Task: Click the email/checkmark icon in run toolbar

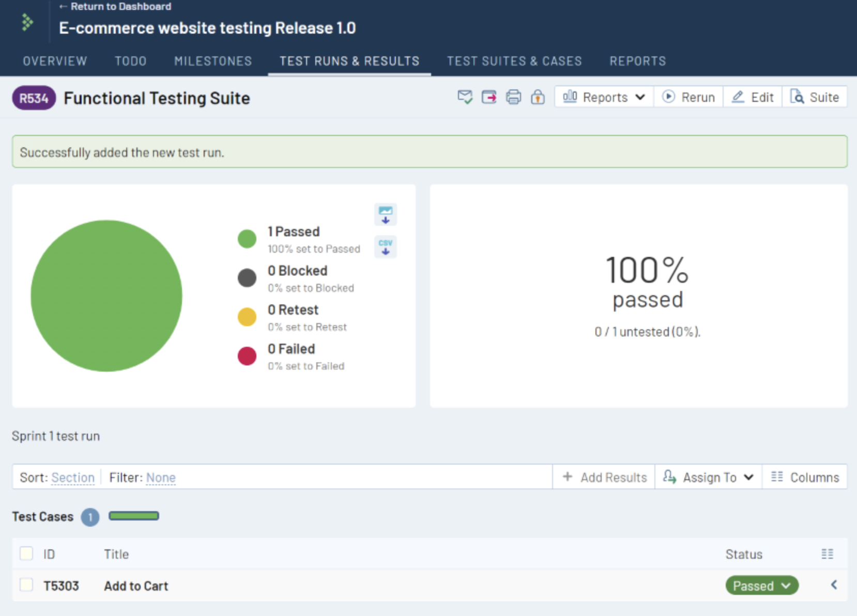Action: click(x=465, y=97)
